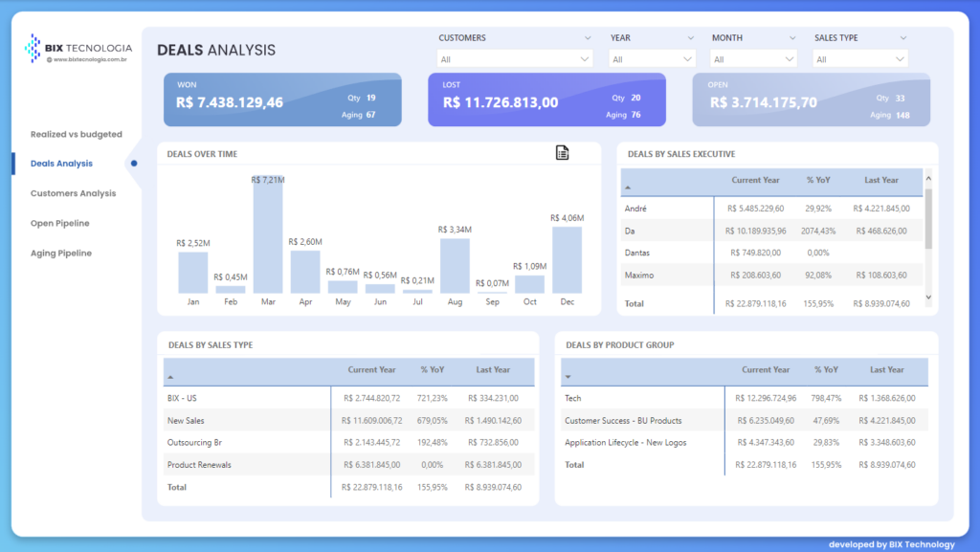980x552 pixels.
Task: Go to Realized vs budgeted page
Action: (76, 134)
